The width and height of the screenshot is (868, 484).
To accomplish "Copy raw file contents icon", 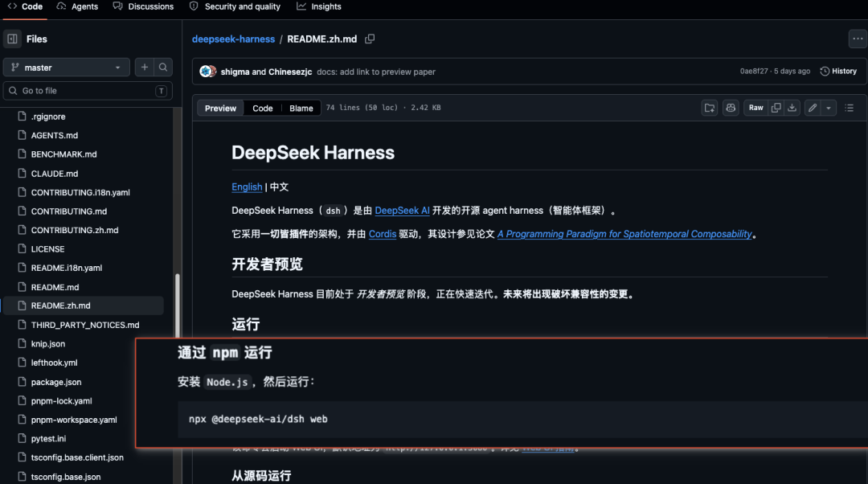I will point(776,108).
